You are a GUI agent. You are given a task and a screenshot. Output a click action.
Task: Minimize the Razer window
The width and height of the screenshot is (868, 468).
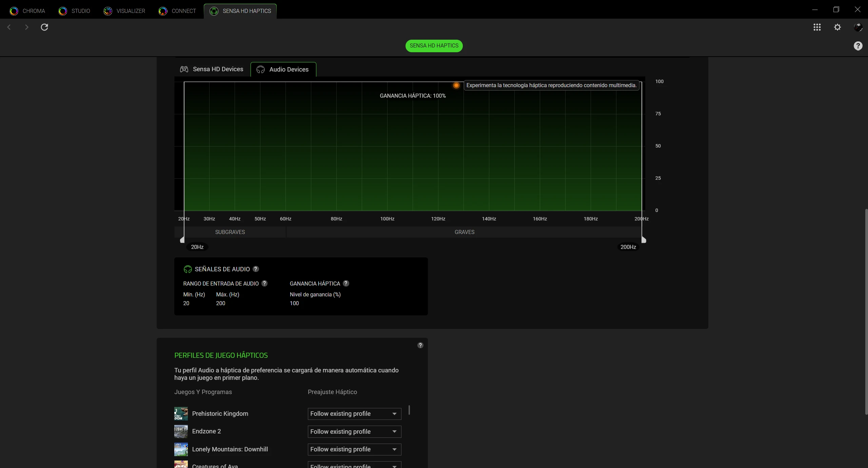coord(815,9)
